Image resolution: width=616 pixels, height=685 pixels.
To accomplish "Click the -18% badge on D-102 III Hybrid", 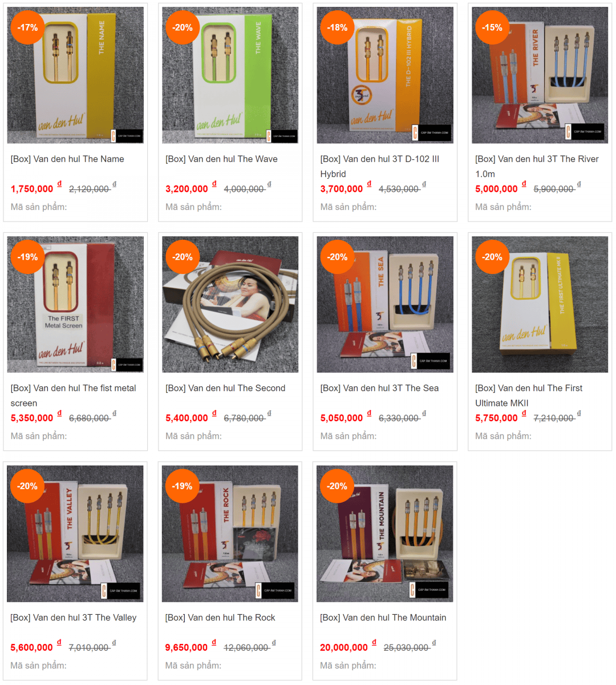I will pyautogui.click(x=338, y=27).
